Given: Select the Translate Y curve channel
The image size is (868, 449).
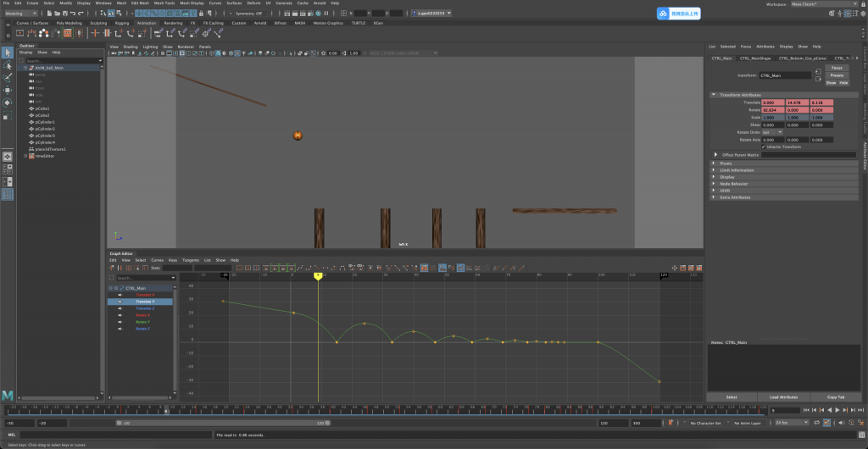Looking at the screenshot, I should (x=147, y=302).
